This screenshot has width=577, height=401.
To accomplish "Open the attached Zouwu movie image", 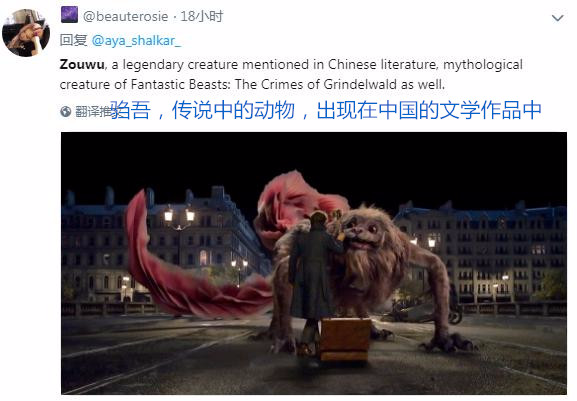I will (x=314, y=263).
